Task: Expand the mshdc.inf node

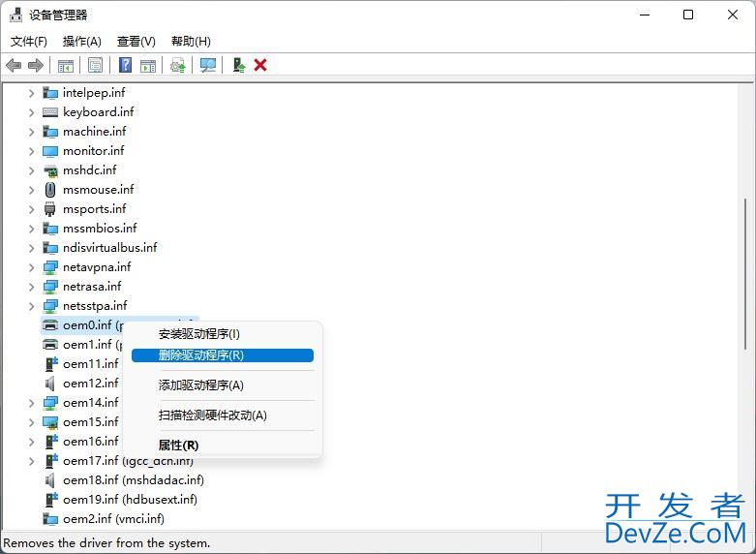Action: point(31,170)
